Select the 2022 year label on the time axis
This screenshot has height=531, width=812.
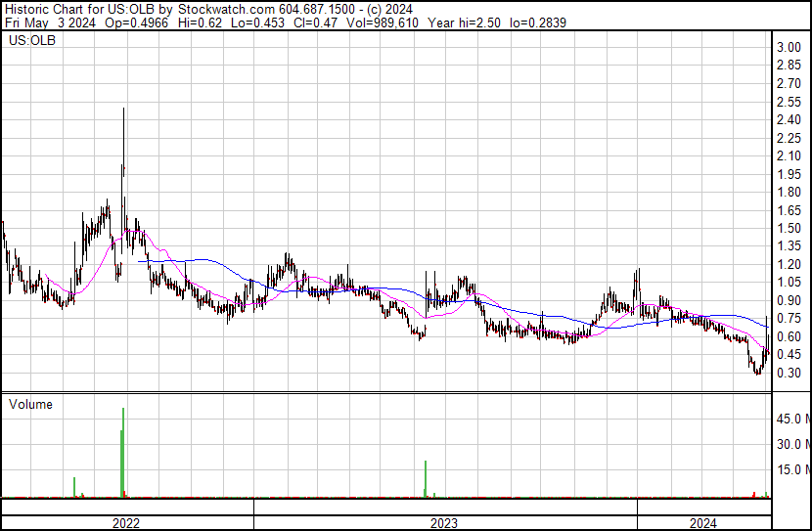click(126, 523)
